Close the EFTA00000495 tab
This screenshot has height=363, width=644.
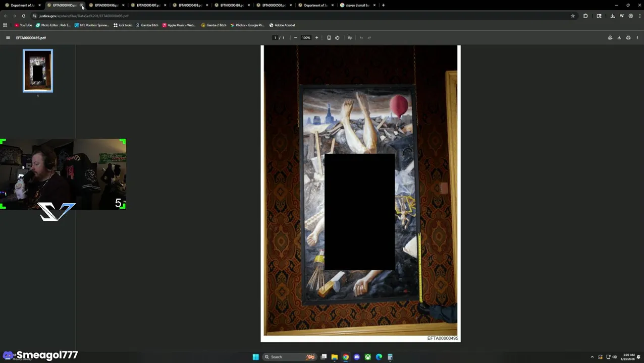pos(81,5)
